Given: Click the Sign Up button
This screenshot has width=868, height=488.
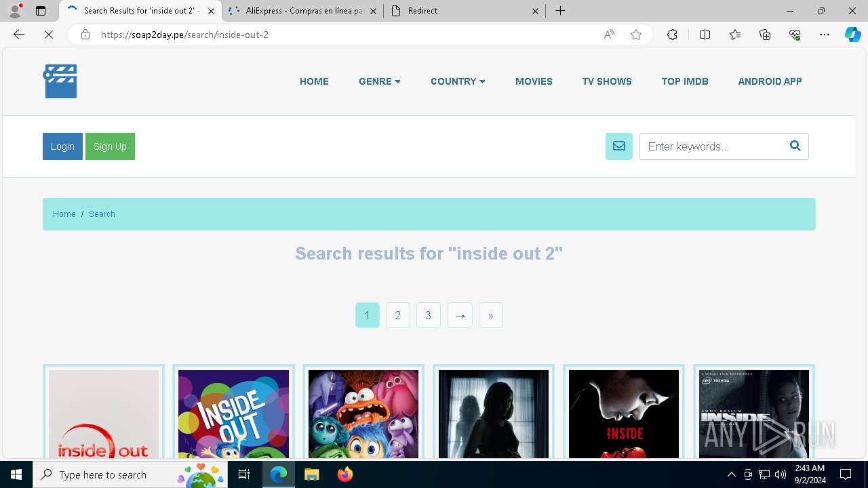Looking at the screenshot, I should pyautogui.click(x=110, y=146).
